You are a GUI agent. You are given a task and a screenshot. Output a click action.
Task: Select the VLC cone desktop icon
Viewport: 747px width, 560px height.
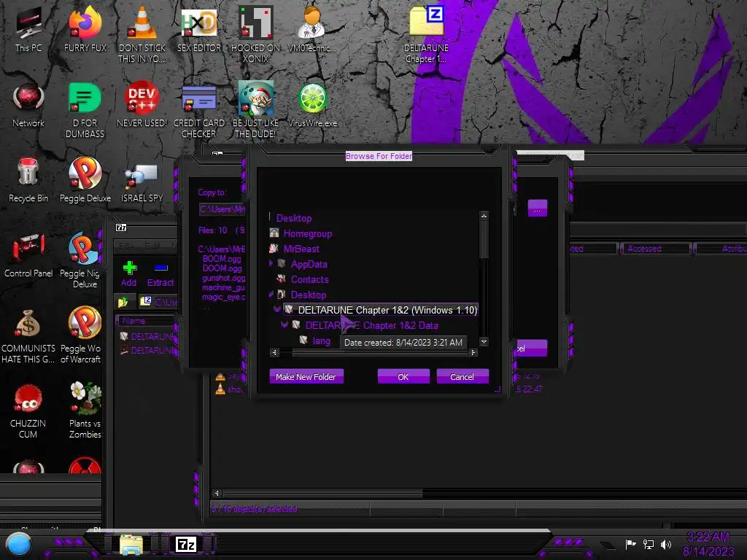pos(142,34)
